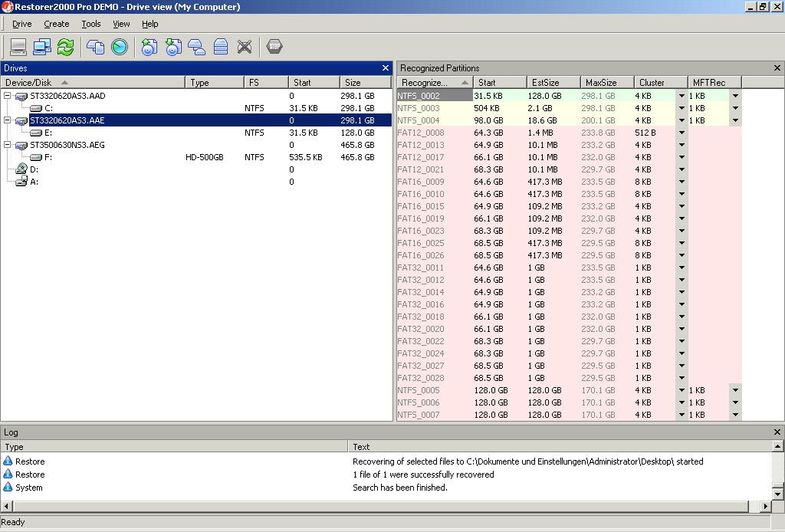The width and height of the screenshot is (785, 532).
Task: Sort partitions by MaxSize column header
Action: coord(607,83)
